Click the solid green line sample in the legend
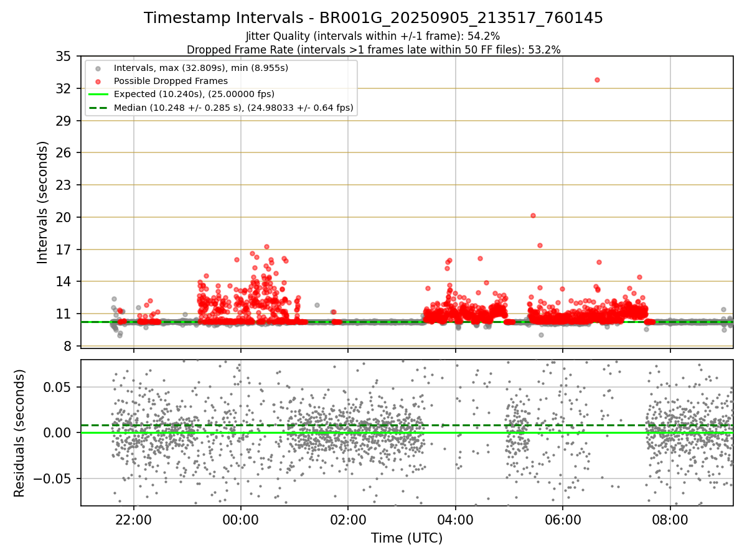The width and height of the screenshot is (747, 560). (x=98, y=95)
